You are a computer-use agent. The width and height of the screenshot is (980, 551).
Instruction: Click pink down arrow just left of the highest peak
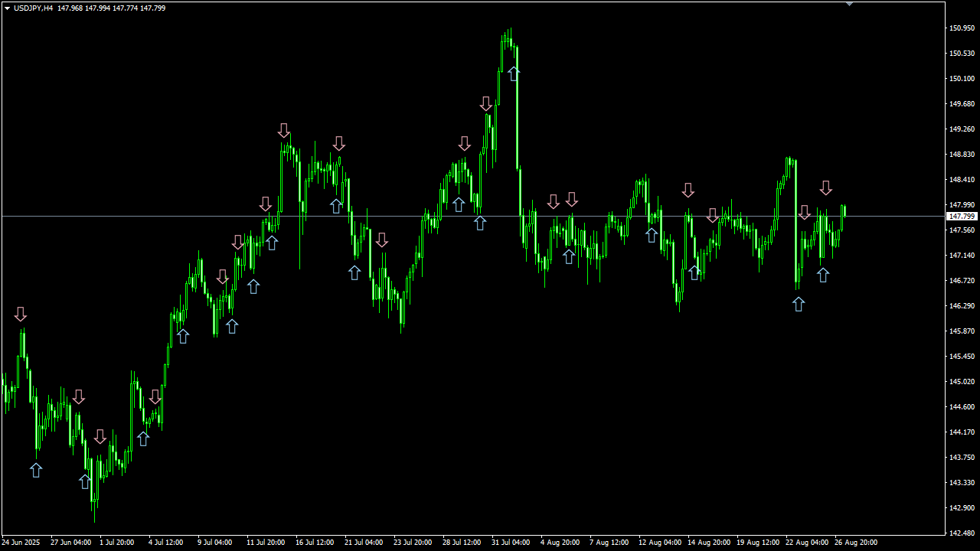[x=486, y=103]
